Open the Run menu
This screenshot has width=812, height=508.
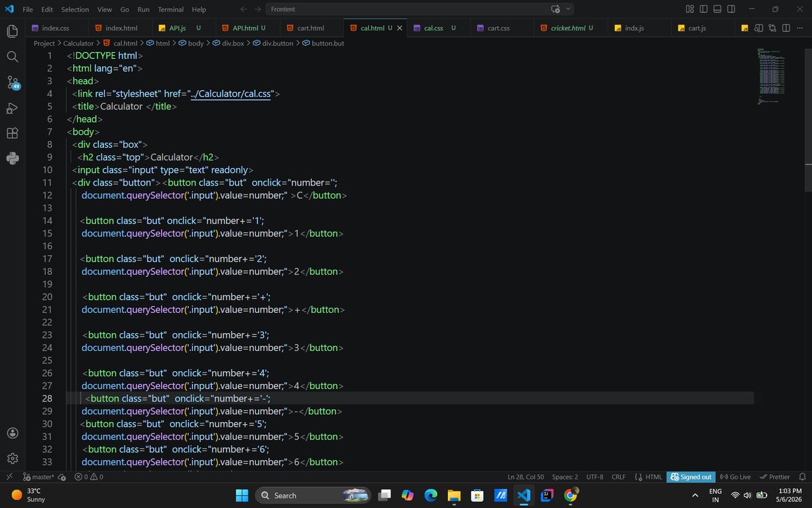[x=143, y=9]
